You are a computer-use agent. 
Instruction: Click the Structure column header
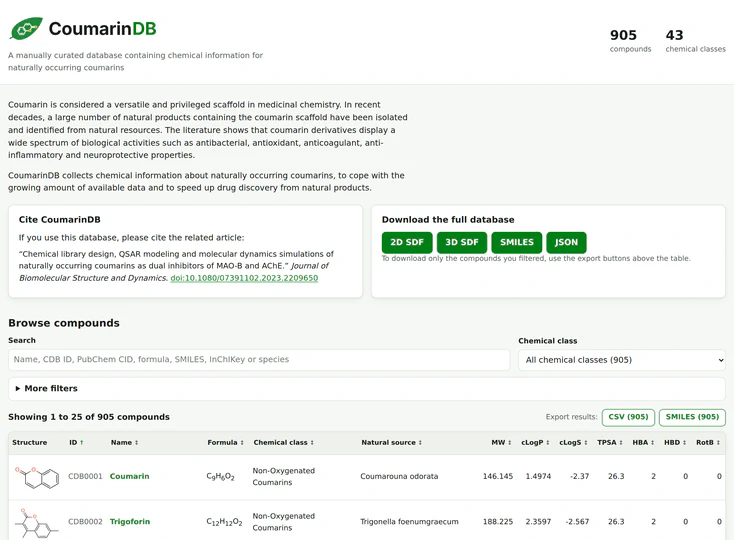point(29,442)
